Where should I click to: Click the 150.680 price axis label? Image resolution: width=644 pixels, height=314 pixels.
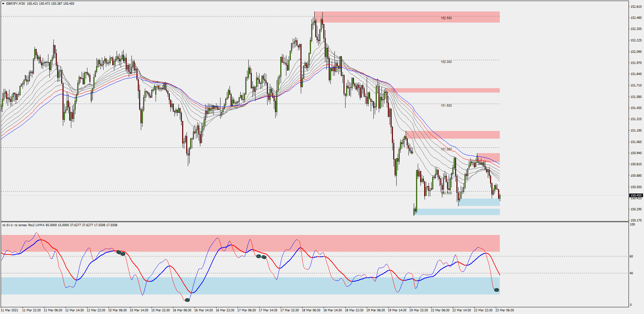[x=636, y=176]
